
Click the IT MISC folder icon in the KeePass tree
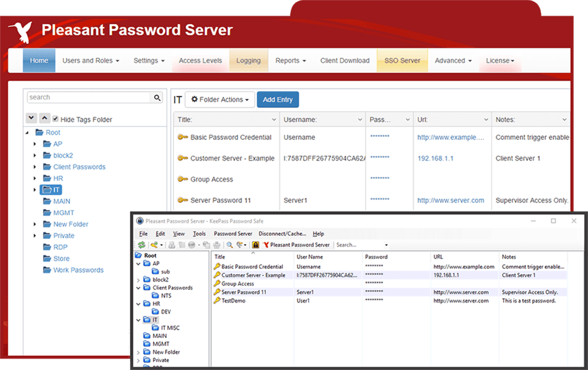(x=155, y=328)
